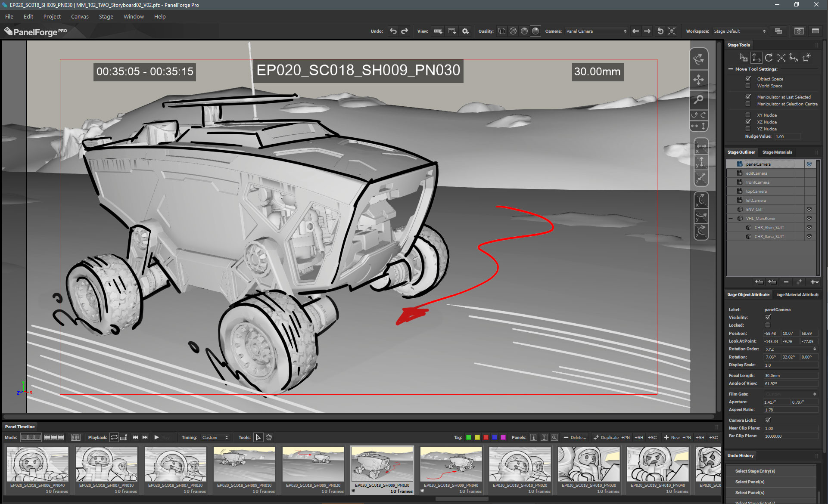Uncheck the Object Space checkbox
828x504 pixels.
pos(748,79)
